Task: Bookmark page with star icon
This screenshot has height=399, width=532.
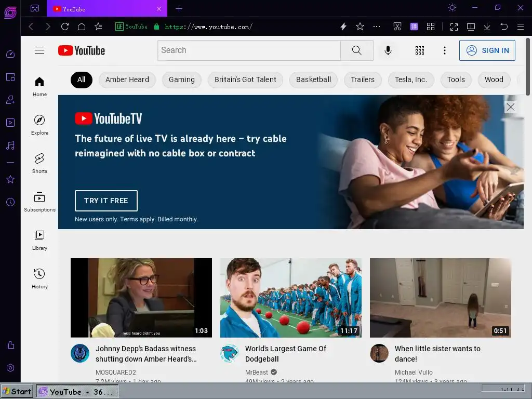Action: [360, 26]
